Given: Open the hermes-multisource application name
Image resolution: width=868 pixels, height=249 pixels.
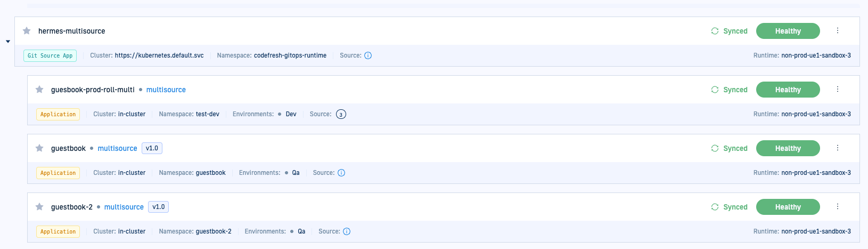Looking at the screenshot, I should click(71, 31).
